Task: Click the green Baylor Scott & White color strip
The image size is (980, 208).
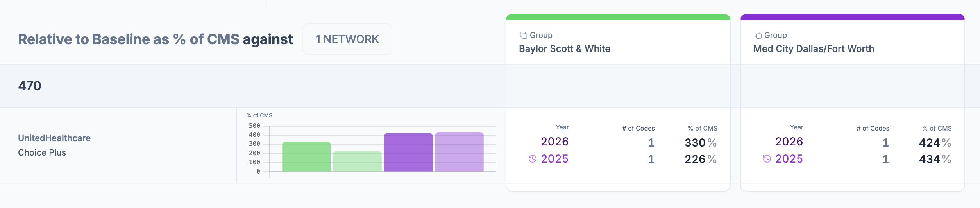Action: tap(618, 17)
